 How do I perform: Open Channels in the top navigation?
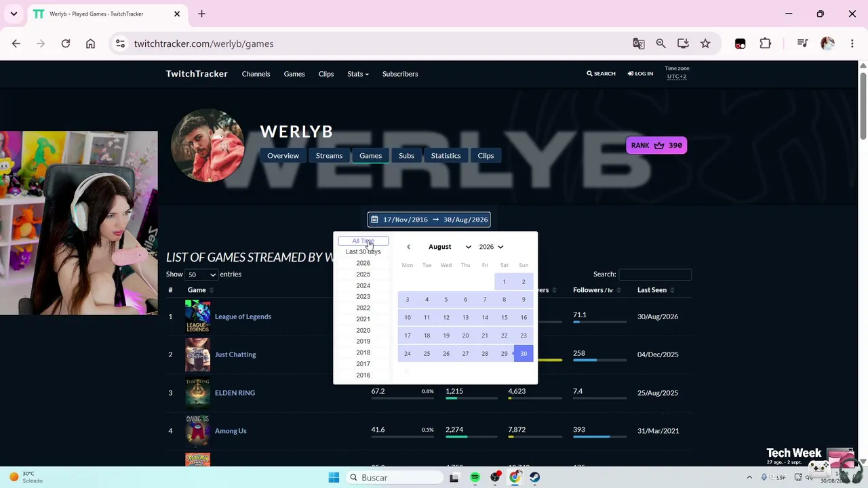coord(256,74)
